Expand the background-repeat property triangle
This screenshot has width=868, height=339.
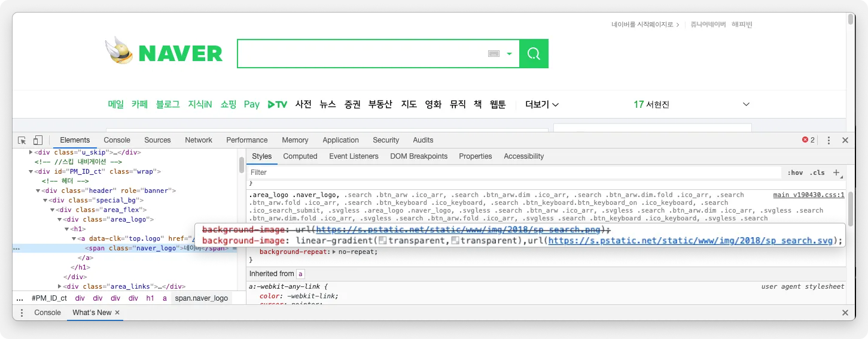(x=334, y=252)
